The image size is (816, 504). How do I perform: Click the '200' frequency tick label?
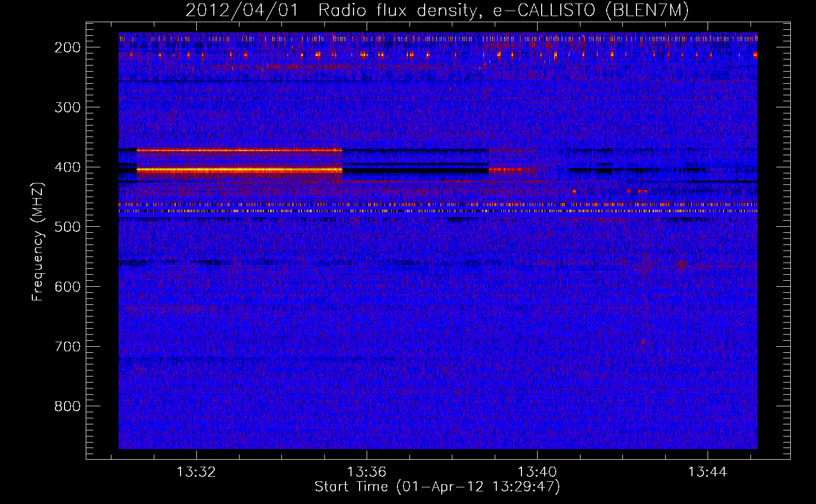coord(68,47)
